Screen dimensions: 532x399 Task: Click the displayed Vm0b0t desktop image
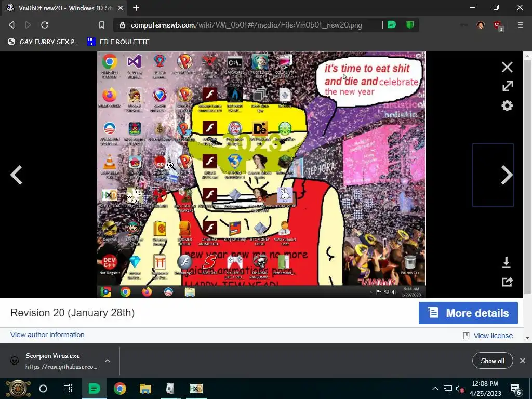point(261,175)
